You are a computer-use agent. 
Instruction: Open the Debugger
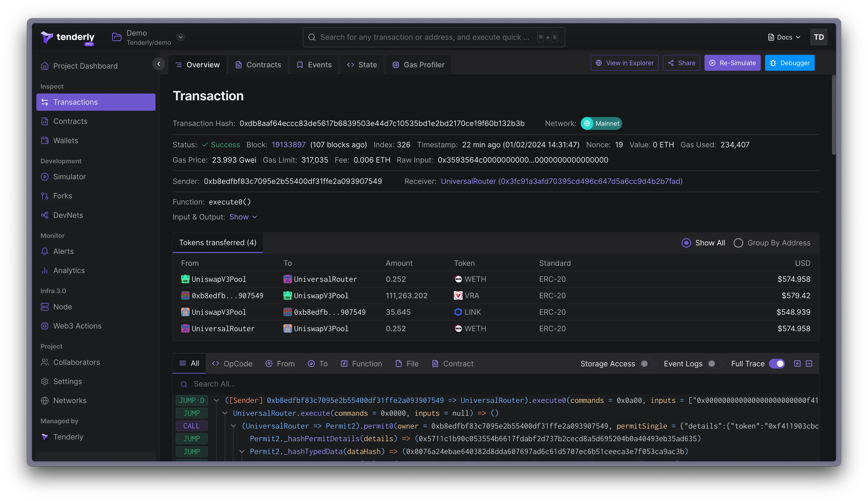790,63
